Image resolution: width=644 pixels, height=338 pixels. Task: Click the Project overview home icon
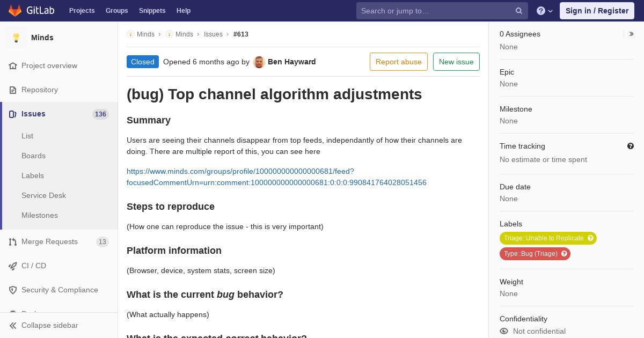(13, 65)
